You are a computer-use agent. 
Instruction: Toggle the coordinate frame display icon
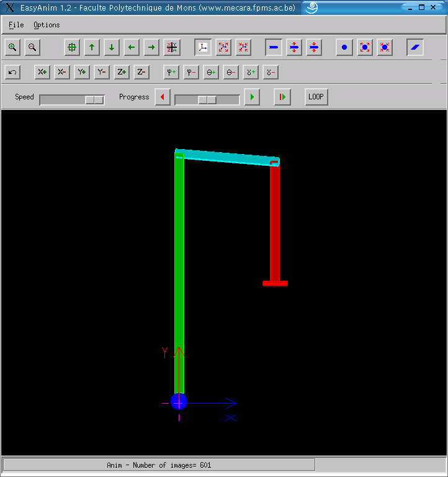point(203,47)
